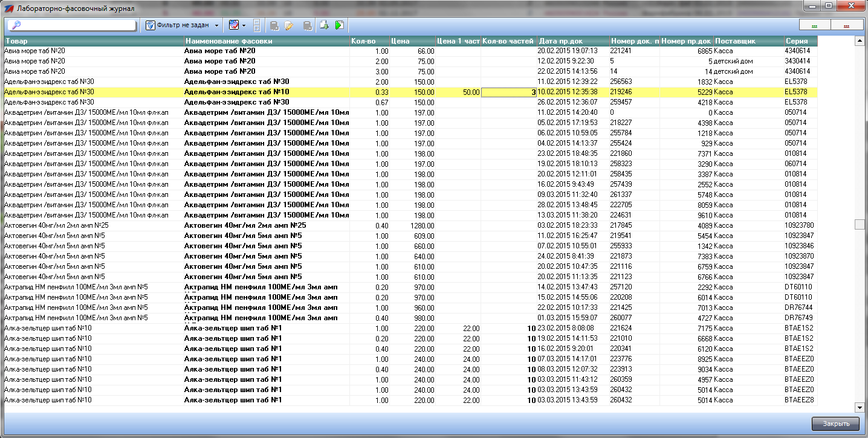Click the red dotted button at top right

pyautogui.click(x=846, y=25)
